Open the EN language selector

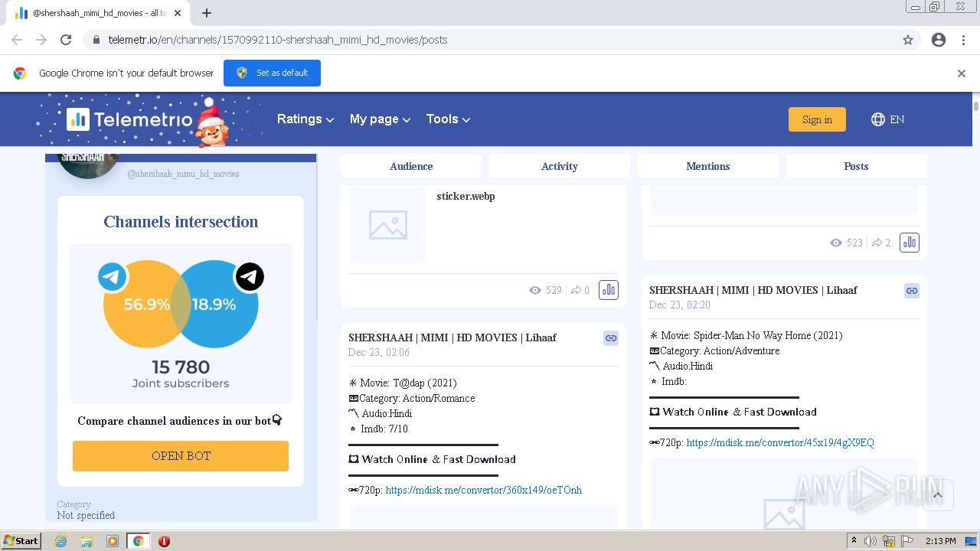point(888,119)
